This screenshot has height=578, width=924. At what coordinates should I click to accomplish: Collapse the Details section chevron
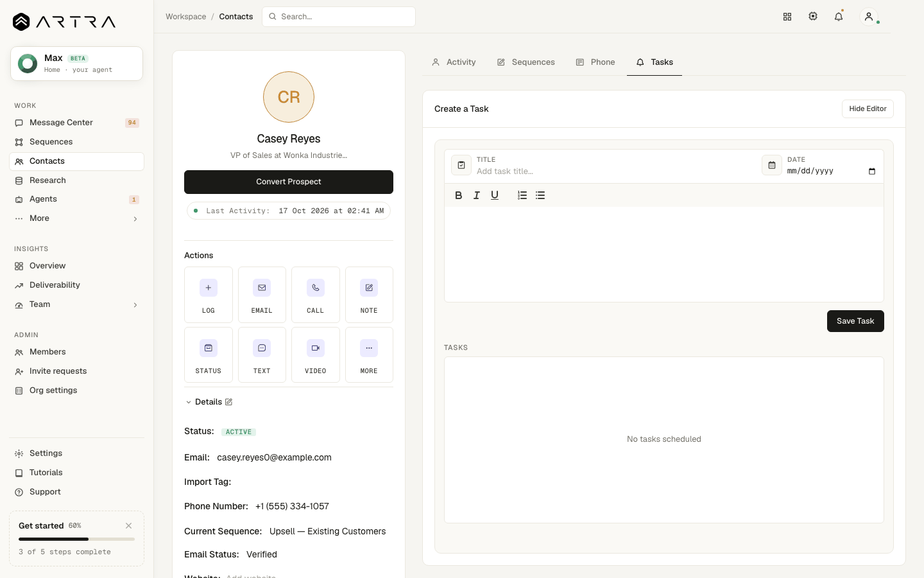189,403
